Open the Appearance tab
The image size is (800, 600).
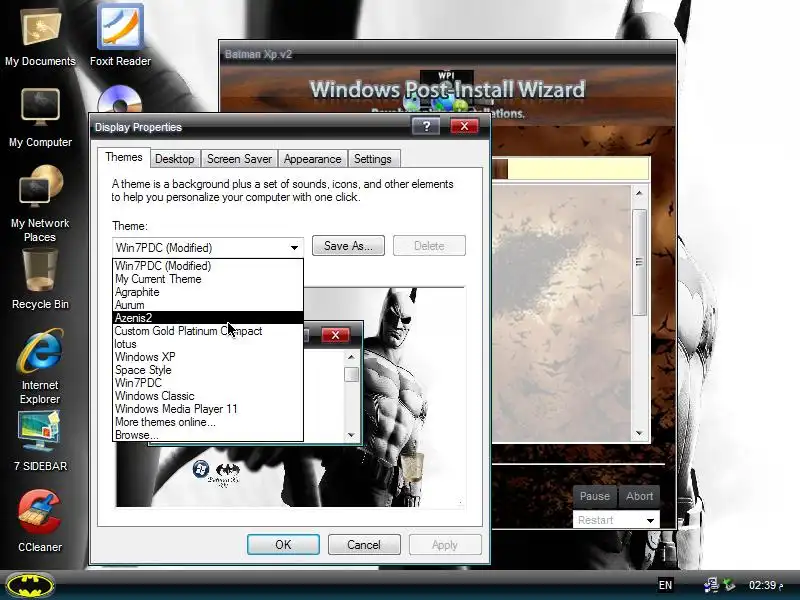312,159
